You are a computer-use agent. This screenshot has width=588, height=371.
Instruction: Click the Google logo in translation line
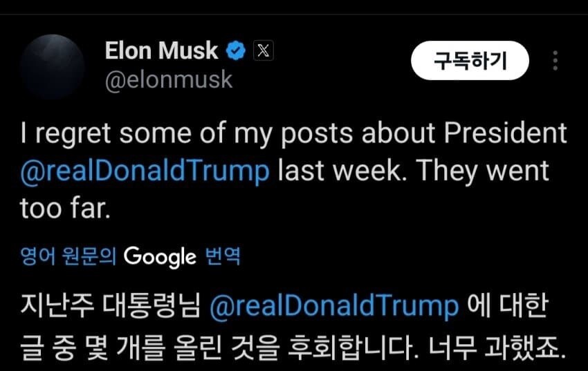[x=159, y=257]
